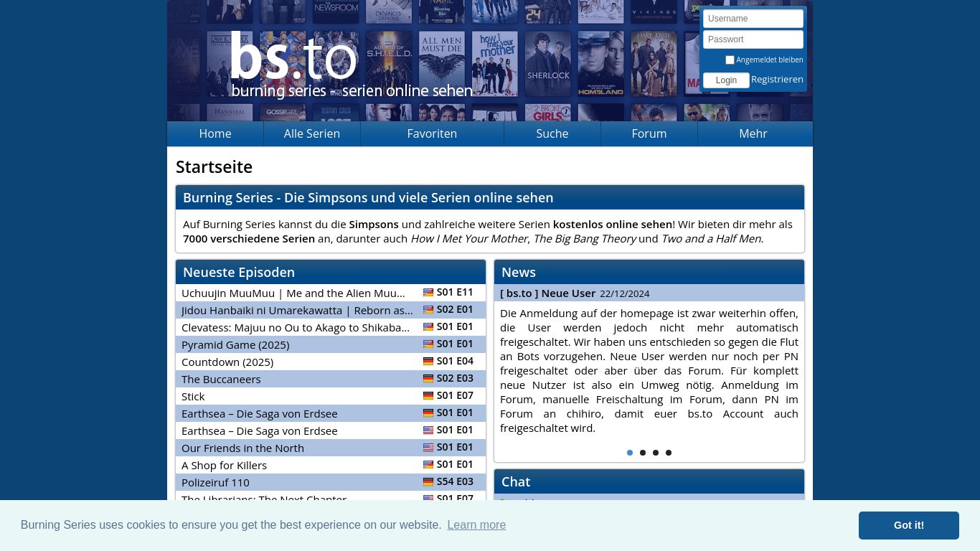Viewport: 980px width, 551px height.
Task: Click the 'S01 E07' code on Stick row
Action: pos(455,395)
